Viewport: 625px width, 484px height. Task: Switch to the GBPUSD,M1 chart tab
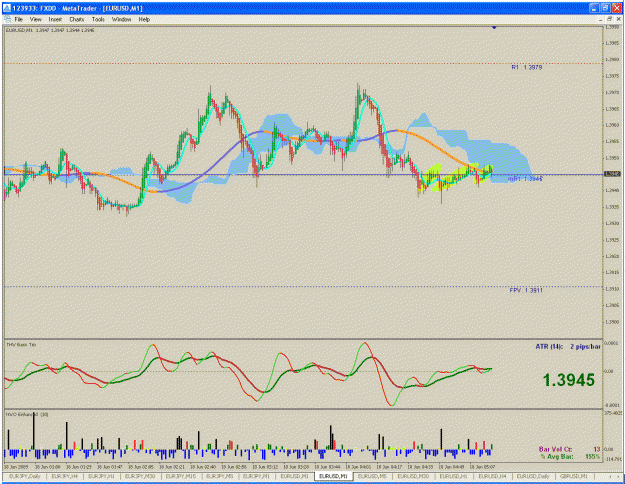pyautogui.click(x=574, y=476)
